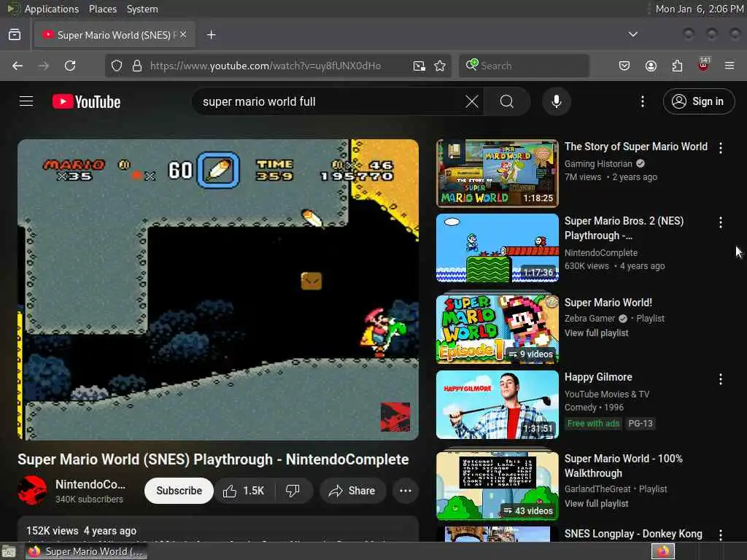View full playlist by Zebra Gamer

[596, 332]
